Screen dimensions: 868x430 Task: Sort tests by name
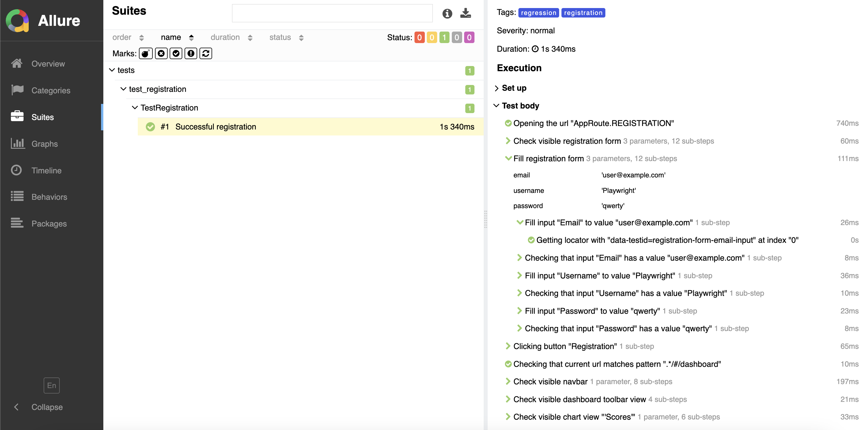point(177,37)
